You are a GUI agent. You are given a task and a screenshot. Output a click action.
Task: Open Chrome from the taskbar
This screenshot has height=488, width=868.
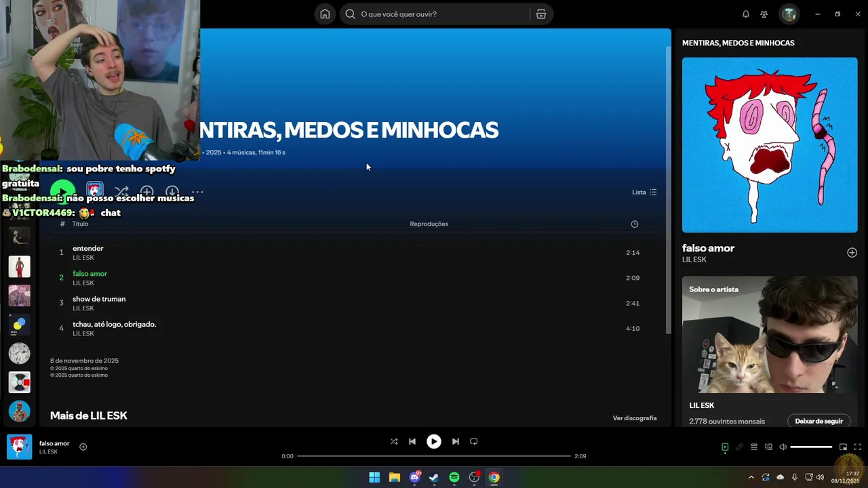[494, 477]
